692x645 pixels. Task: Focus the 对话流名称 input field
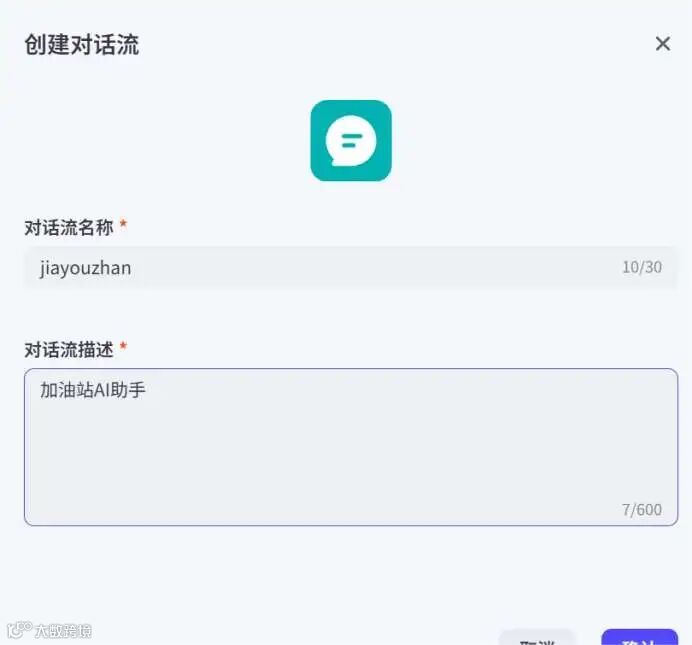coord(351,267)
